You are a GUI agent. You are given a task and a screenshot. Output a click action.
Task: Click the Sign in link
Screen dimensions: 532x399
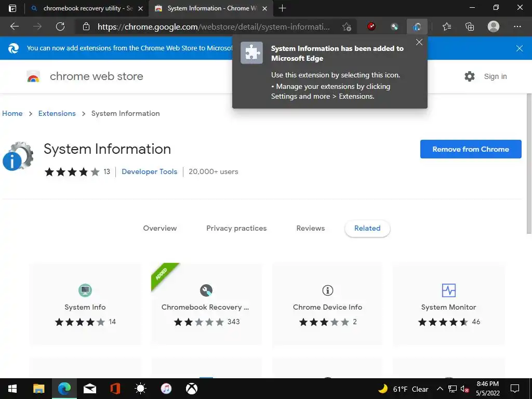coord(495,77)
